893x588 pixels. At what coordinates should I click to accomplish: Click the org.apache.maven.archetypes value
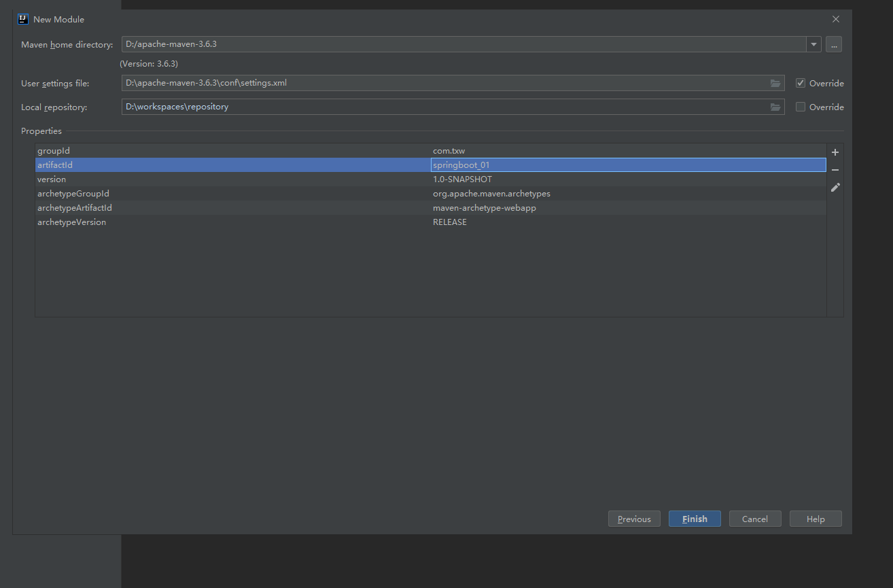[x=491, y=194]
